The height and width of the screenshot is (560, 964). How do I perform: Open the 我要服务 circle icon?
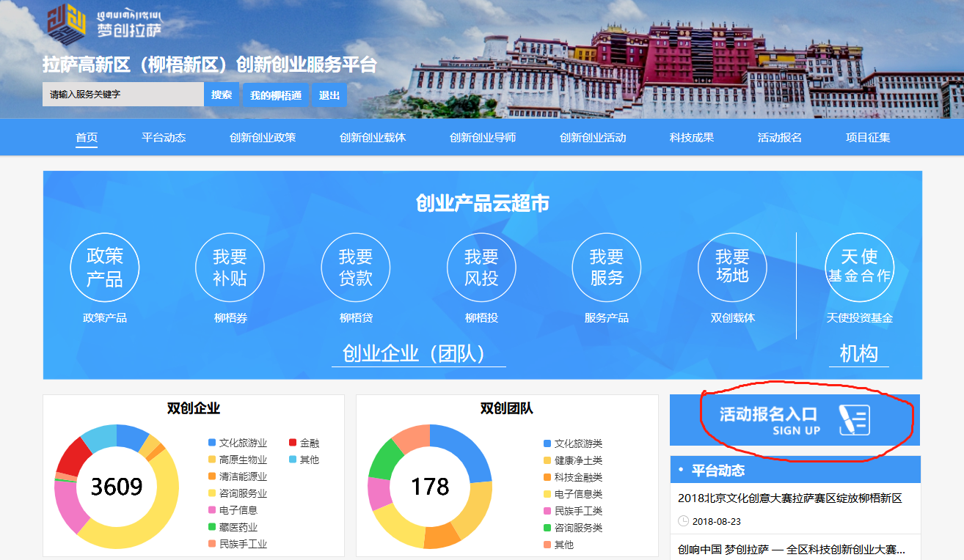click(607, 268)
